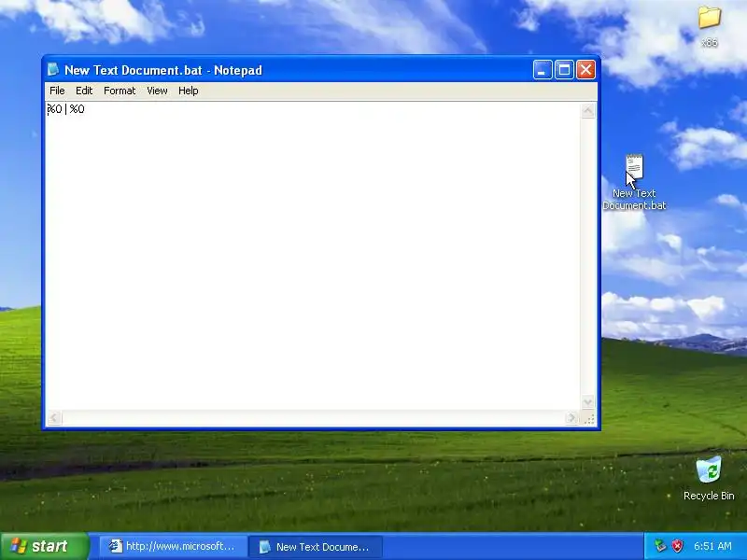Close the Notepad window
The width and height of the screenshot is (747, 560).
pyautogui.click(x=586, y=70)
